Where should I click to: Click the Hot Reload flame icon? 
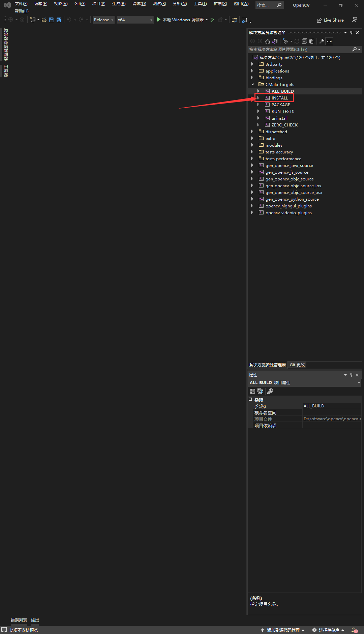(220, 20)
